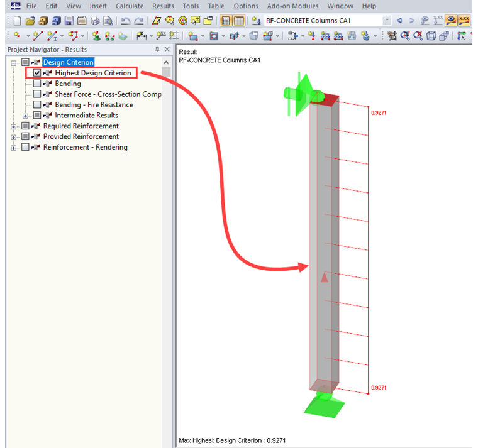Open Print Preview magnifier icon

[108, 21]
